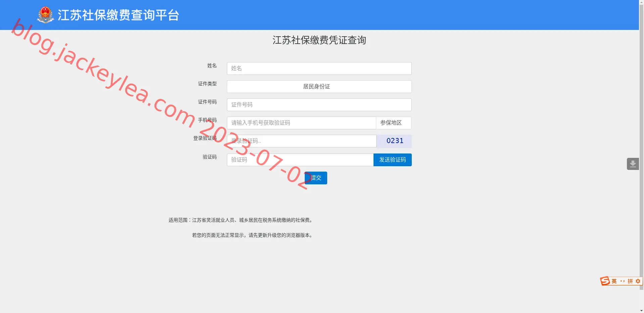The height and width of the screenshot is (313, 644).
Task: Click the 登录验证码 input field
Action: click(x=301, y=141)
